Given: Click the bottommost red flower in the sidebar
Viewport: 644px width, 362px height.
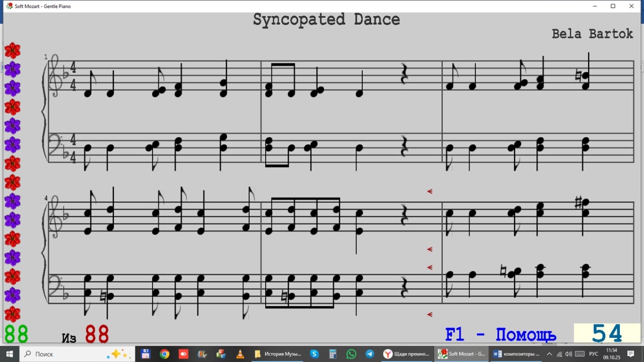Looking at the screenshot, I should pyautogui.click(x=12, y=314).
